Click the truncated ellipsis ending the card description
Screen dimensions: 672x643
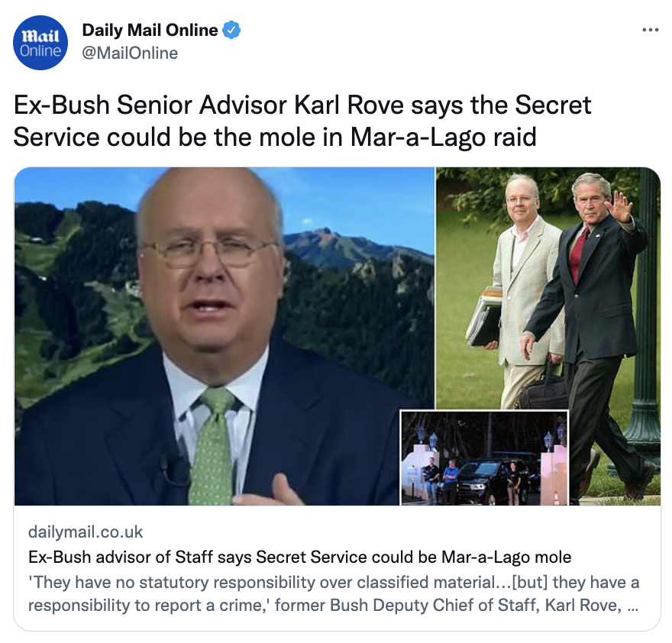(632, 606)
